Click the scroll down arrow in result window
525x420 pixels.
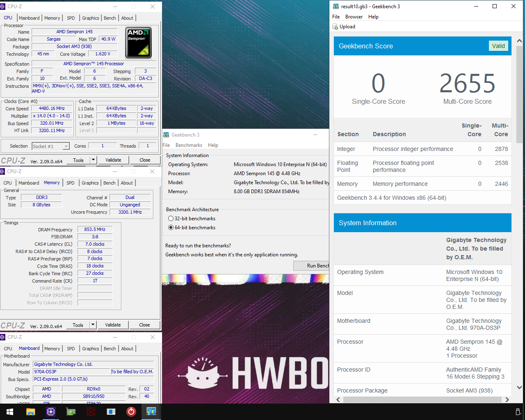[519, 387]
